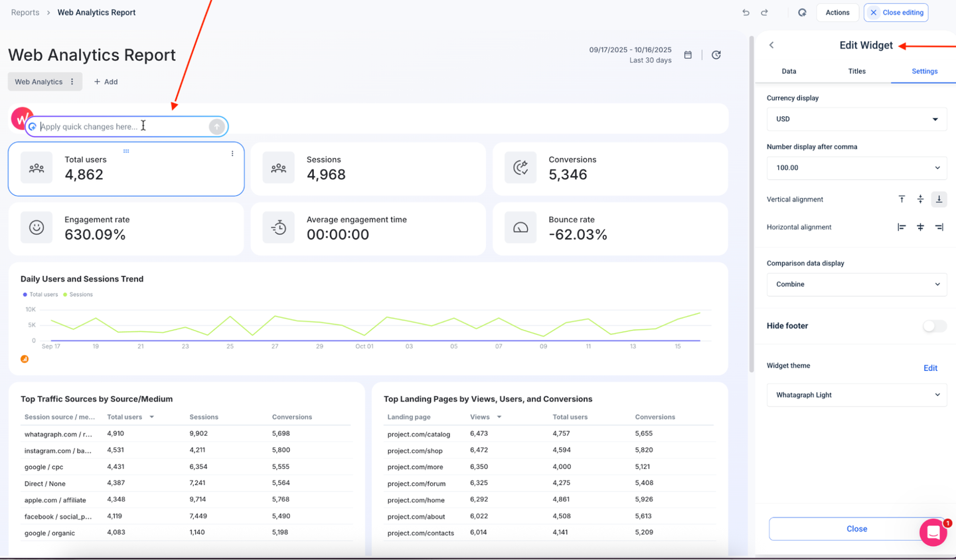The width and height of the screenshot is (956, 560).
Task: Click the refresh data icon near date range
Action: (716, 55)
